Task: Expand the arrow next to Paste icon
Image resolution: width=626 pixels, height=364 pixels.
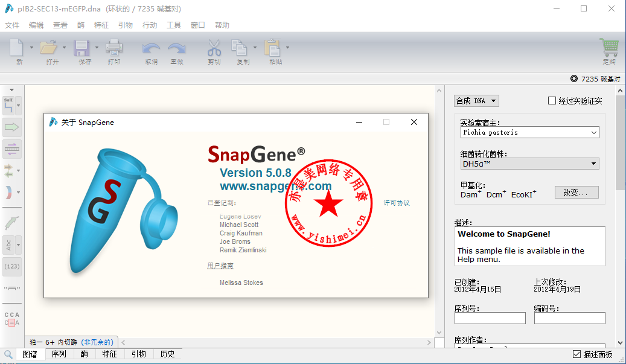Action: point(287,48)
